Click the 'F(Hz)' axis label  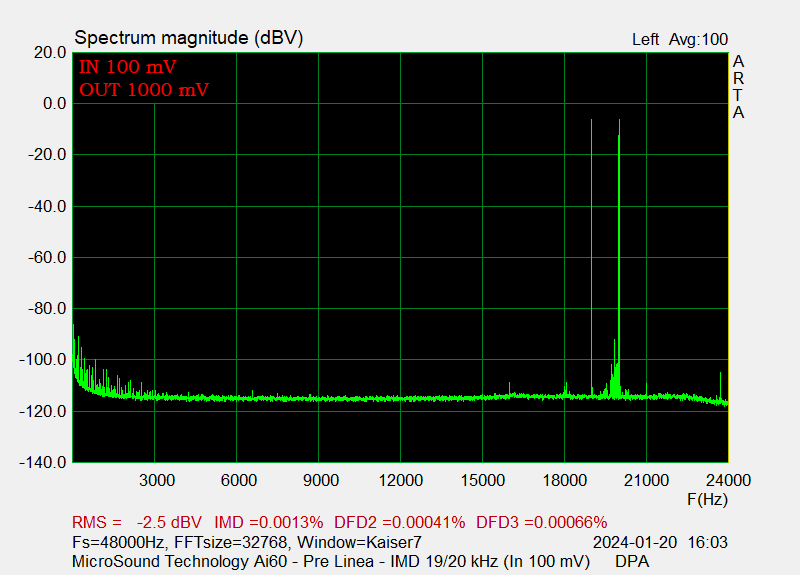(x=707, y=499)
